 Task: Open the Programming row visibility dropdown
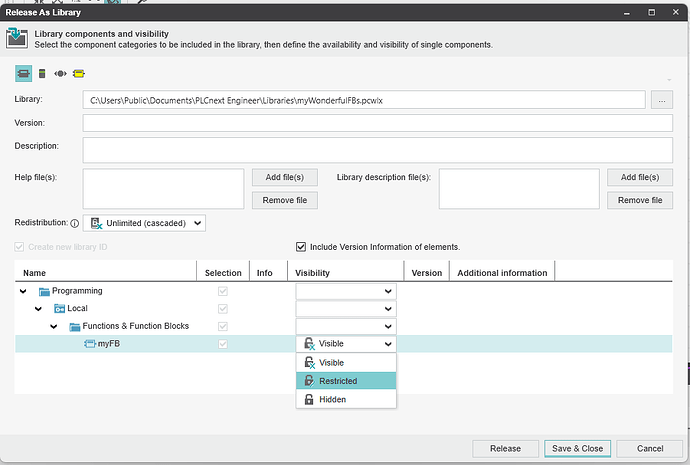coord(346,291)
